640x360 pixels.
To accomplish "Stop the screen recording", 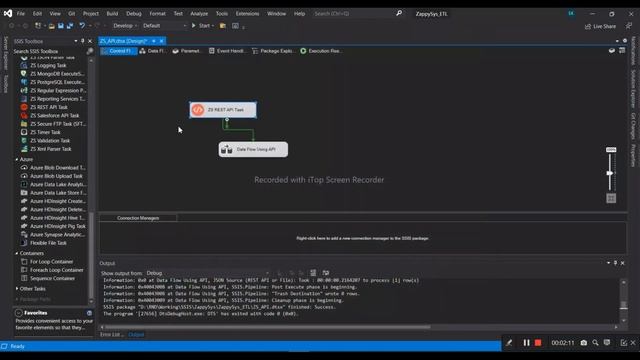I will (x=538, y=343).
